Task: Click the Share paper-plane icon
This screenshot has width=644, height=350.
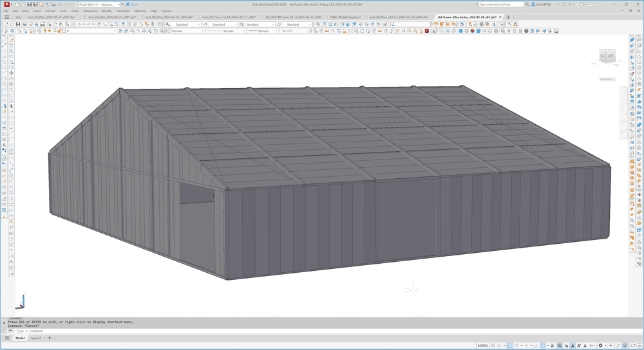Action: pyautogui.click(x=128, y=5)
